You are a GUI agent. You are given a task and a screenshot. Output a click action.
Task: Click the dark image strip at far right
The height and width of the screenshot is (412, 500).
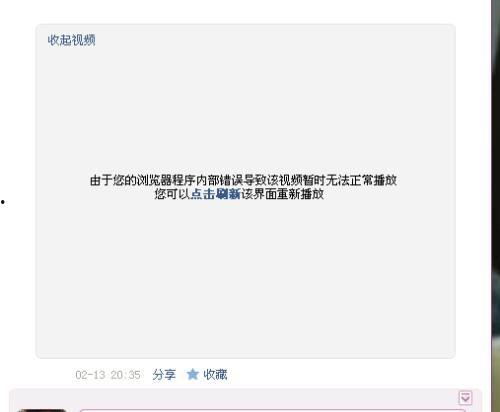496,206
